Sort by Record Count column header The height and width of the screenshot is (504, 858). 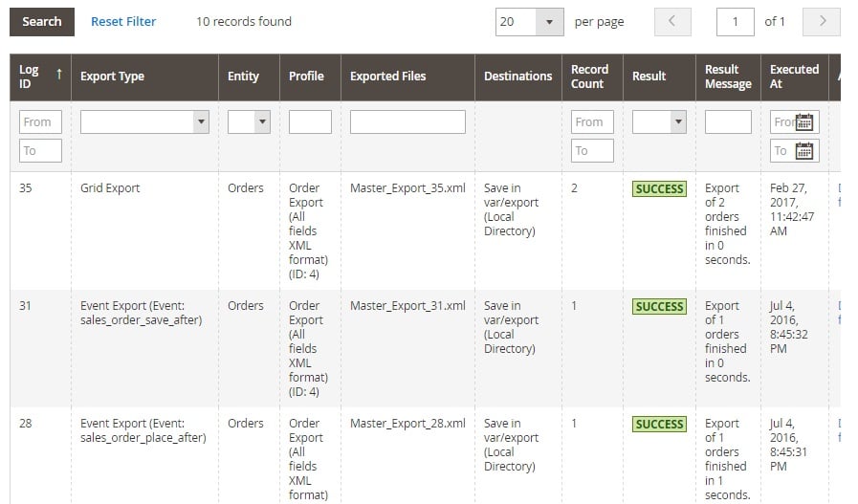point(589,77)
